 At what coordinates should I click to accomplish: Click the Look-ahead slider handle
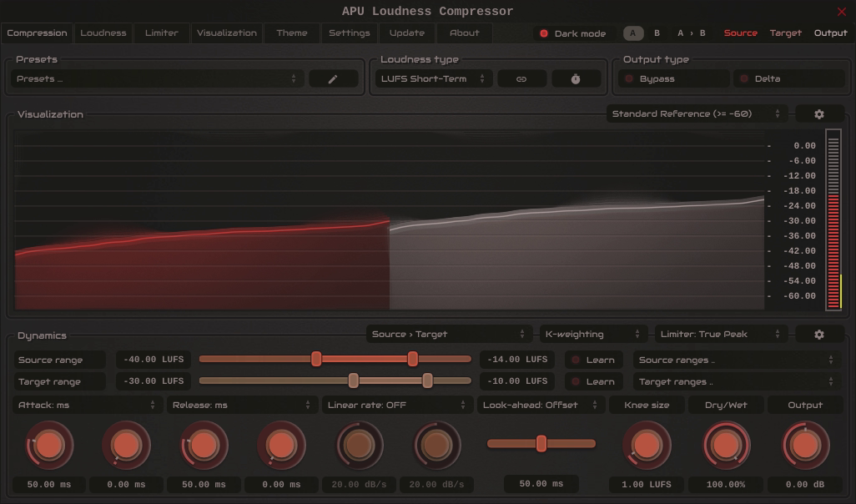point(541,443)
